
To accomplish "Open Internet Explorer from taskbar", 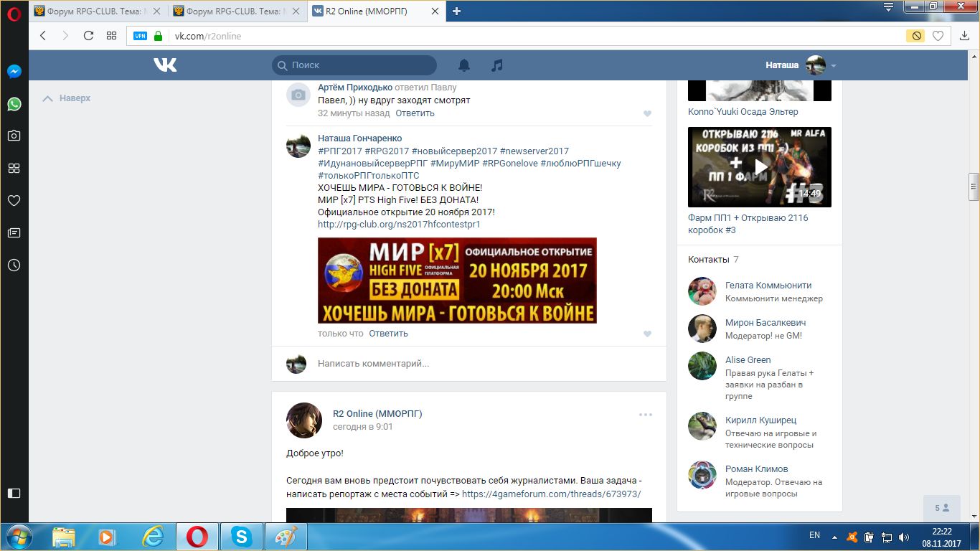I will tap(153, 537).
